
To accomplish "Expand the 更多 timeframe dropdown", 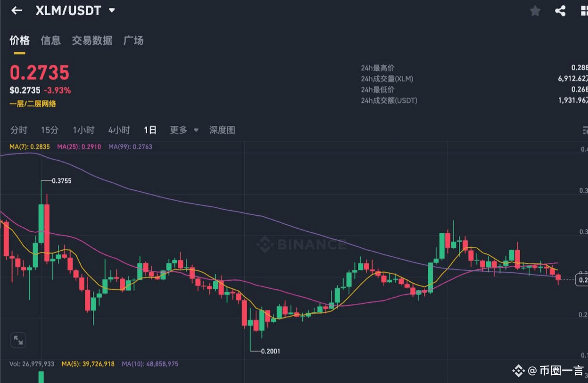I will (x=184, y=130).
